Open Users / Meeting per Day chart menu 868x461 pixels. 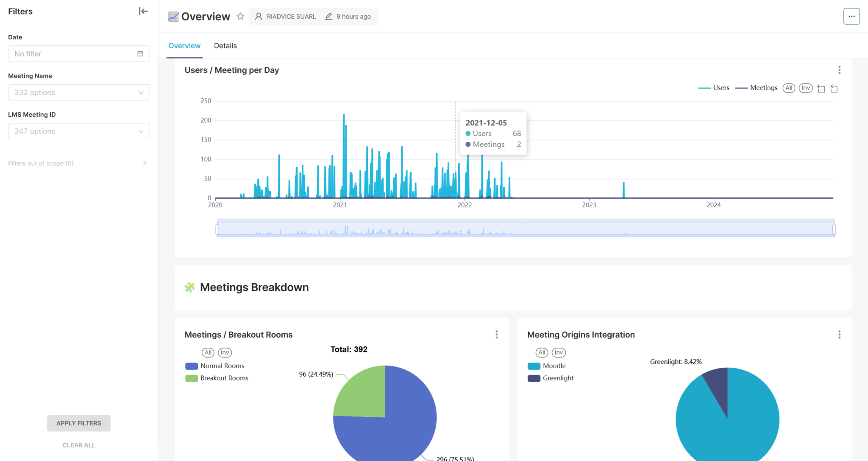click(839, 70)
